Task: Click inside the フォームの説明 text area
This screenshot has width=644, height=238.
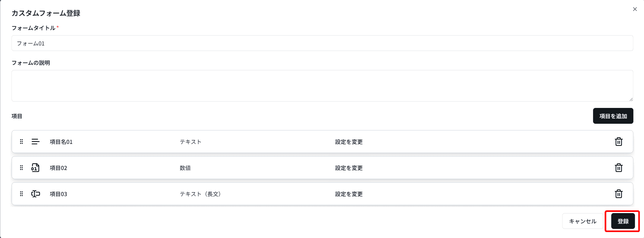Action: (322, 86)
